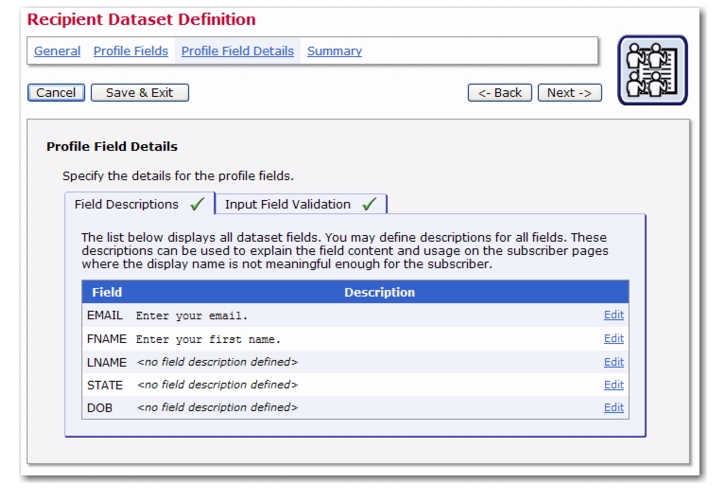Switch to the Input Field Validation tab
This screenshot has height=489, width=719.
point(301,204)
